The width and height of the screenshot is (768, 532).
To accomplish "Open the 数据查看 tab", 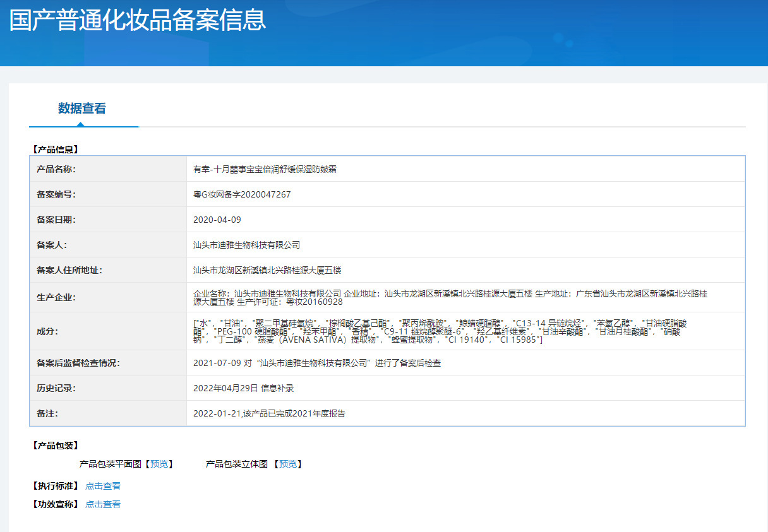I will [82, 109].
